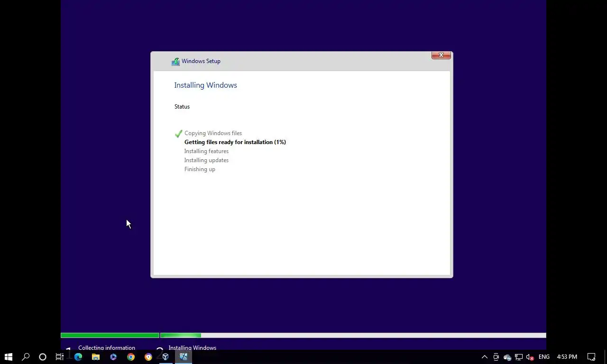The width and height of the screenshot is (607, 364).
Task: Open the 4:53 PM clock flyout
Action: point(567,357)
